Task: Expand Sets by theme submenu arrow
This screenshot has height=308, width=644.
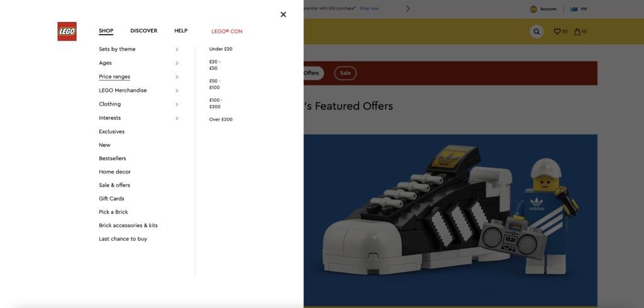Action: pyautogui.click(x=177, y=49)
